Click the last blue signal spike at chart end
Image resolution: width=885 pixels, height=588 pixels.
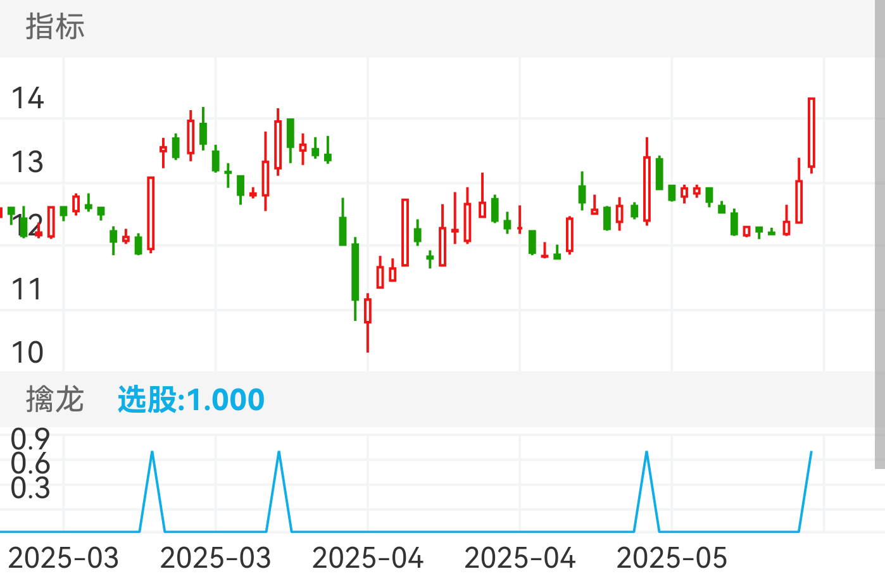[805, 491]
